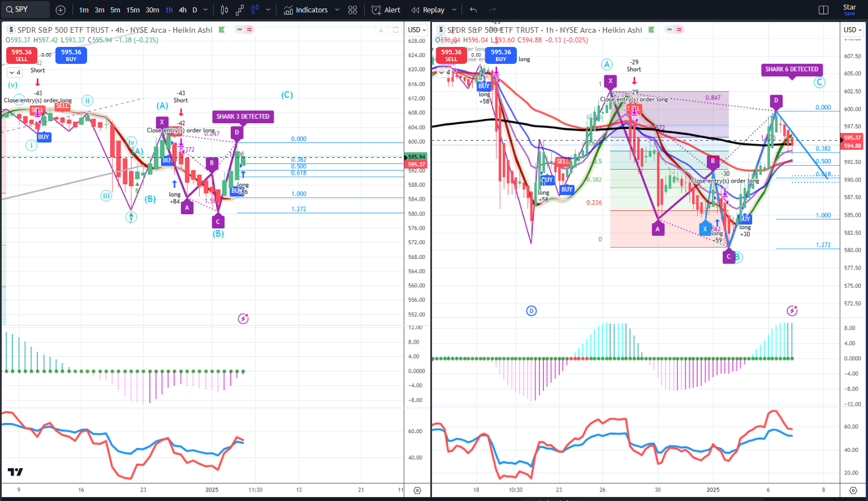Click the S symbol logo on 4h chart
The width and height of the screenshot is (868, 501).
click(11, 30)
